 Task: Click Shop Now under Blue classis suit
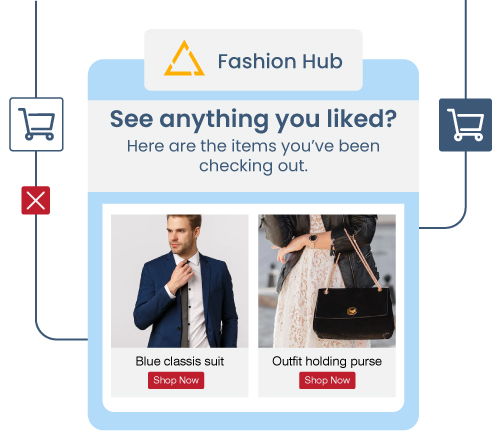click(176, 380)
